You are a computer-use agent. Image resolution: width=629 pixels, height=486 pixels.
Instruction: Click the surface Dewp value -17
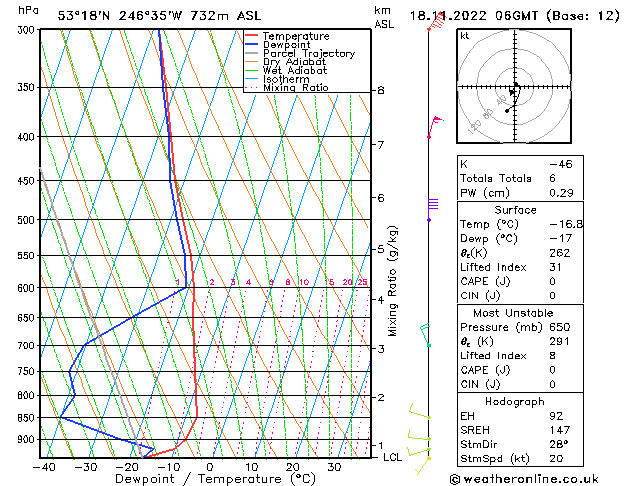coord(561,239)
